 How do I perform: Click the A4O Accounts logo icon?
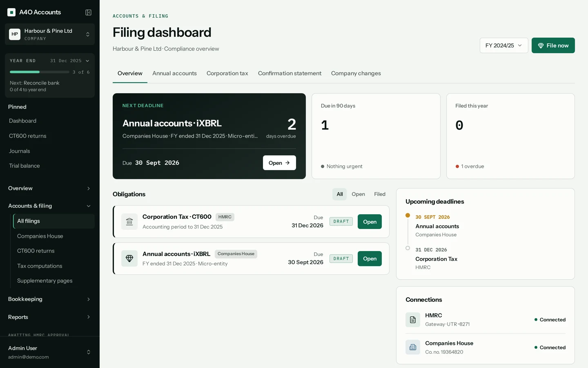pos(11,12)
